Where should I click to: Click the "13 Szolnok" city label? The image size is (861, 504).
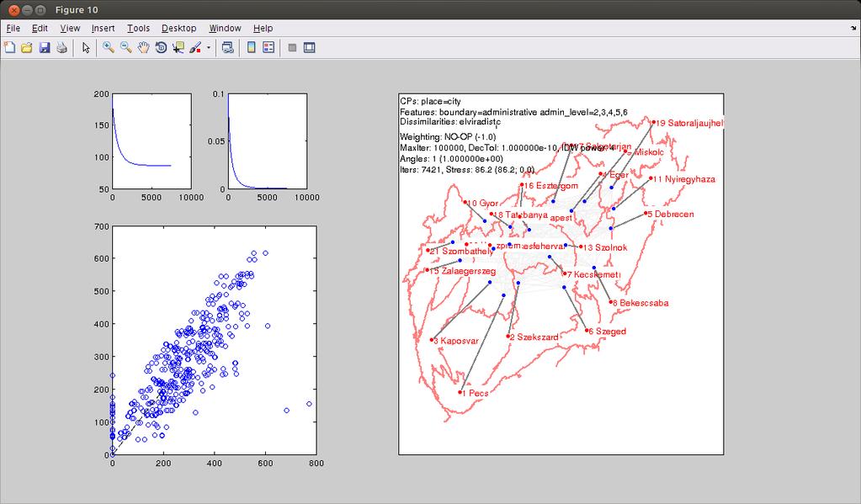(x=605, y=247)
